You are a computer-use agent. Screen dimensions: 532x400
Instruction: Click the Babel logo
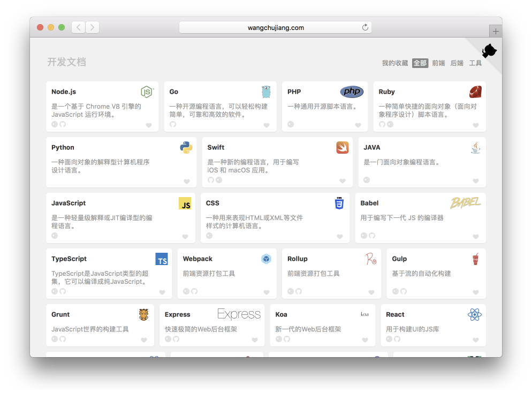tap(466, 203)
